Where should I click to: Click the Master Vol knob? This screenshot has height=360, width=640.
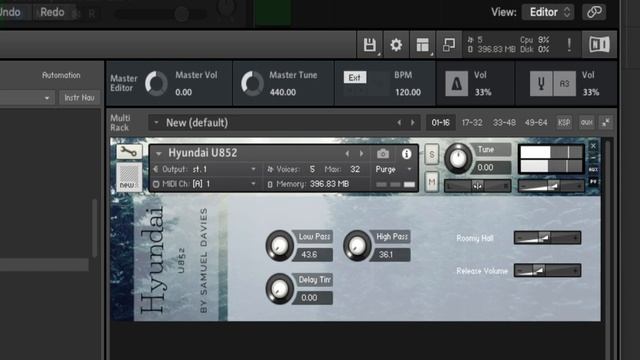point(156,83)
